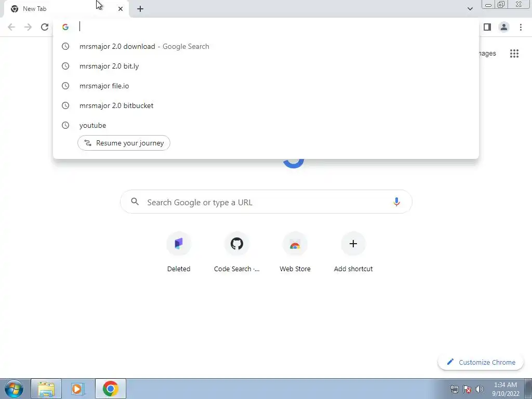Click the Customize Chrome button

481,362
